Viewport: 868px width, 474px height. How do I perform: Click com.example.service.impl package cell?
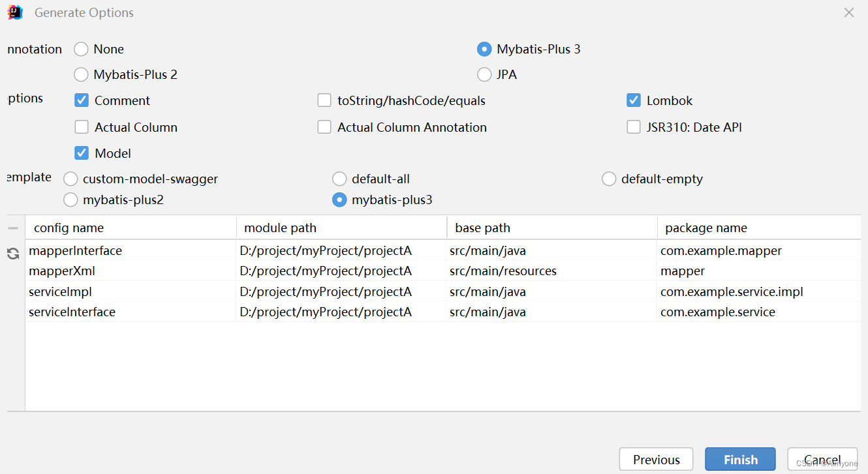coord(759,291)
